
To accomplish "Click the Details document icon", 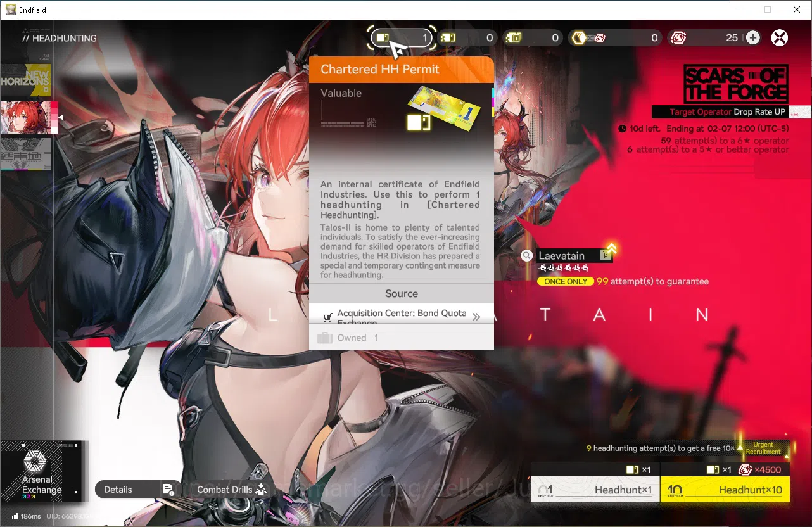I will click(x=168, y=490).
